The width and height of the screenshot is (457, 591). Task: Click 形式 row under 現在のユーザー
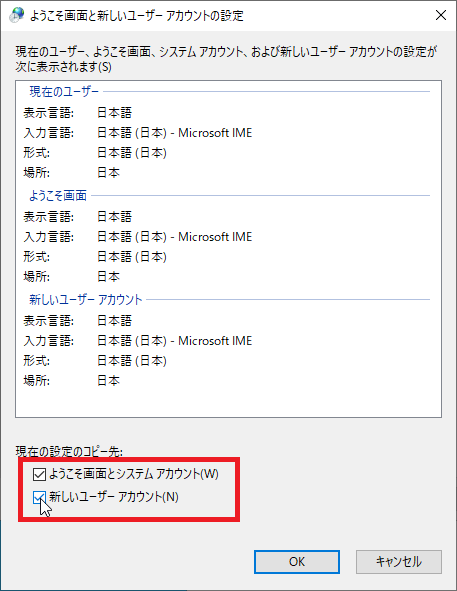click(95, 153)
